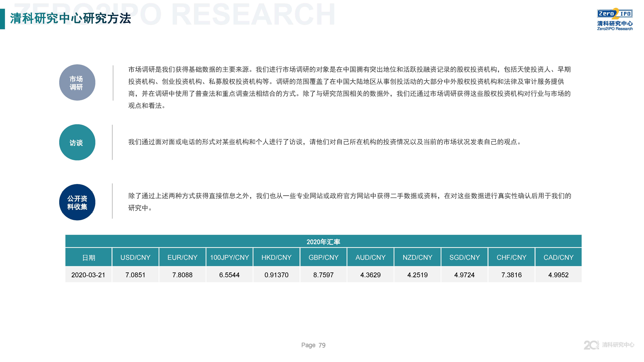Click the Page 79 footer number

click(313, 345)
